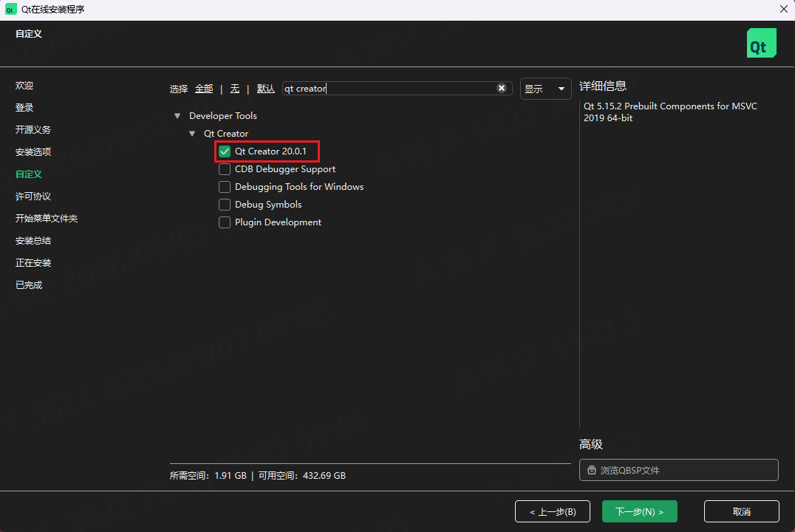Click the 无 deselect-all link

[235, 89]
